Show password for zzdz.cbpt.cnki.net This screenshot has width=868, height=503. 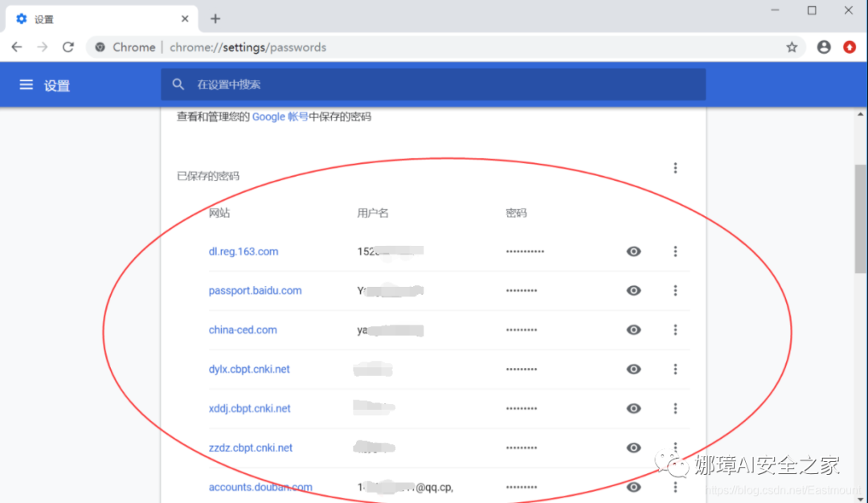[633, 448]
